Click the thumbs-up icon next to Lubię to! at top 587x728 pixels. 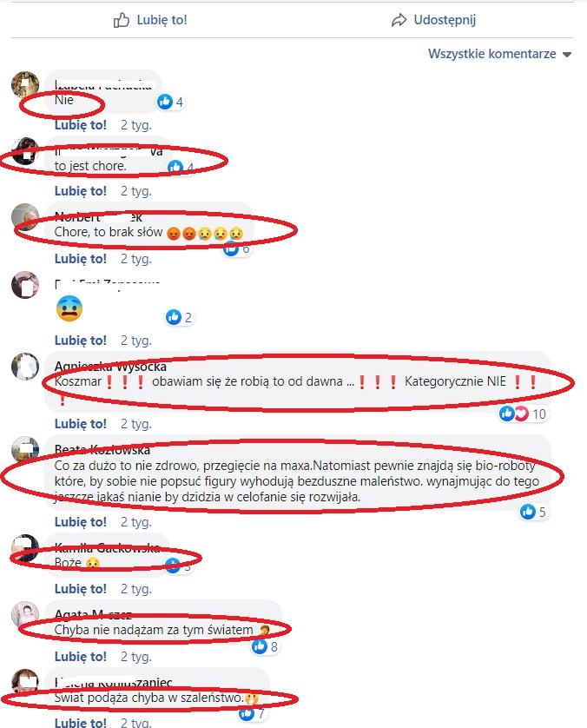[121, 20]
